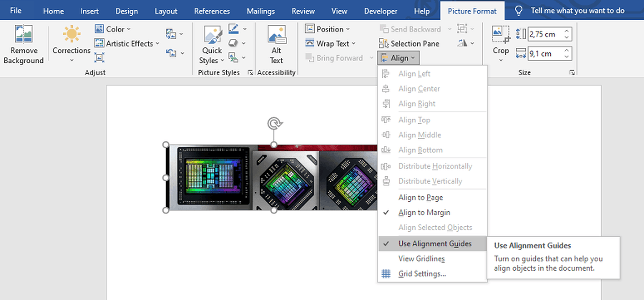644x300 pixels.
Task: Switch to the Review tab
Action: [x=303, y=11]
